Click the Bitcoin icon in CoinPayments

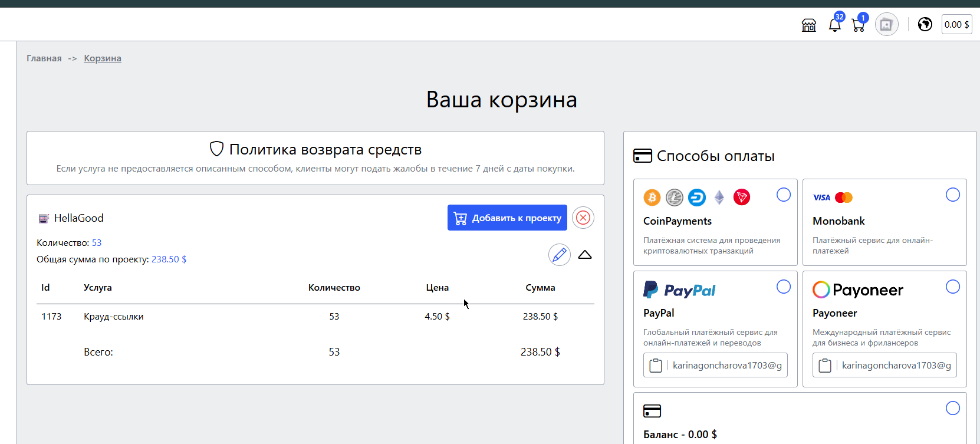[x=652, y=198]
